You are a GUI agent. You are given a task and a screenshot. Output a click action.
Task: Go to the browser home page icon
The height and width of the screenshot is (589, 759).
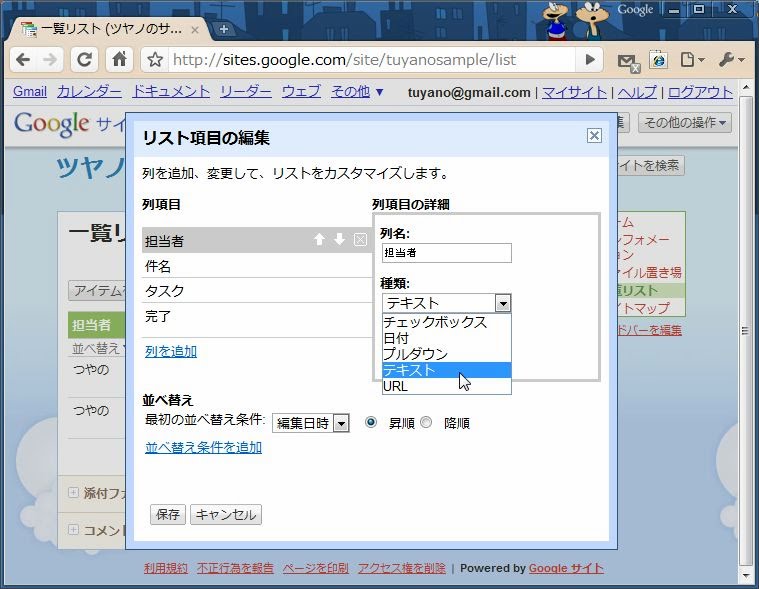(118, 59)
